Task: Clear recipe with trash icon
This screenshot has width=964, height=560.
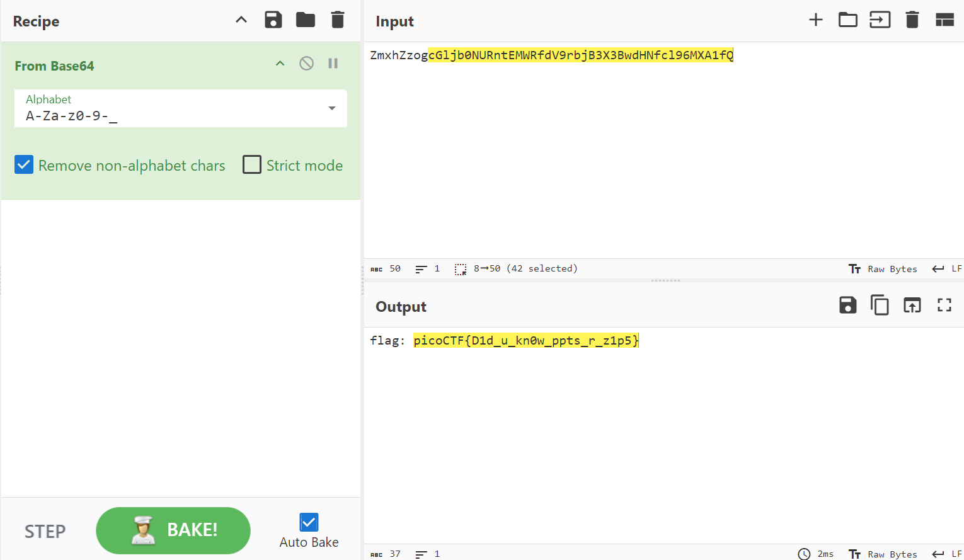Action: pyautogui.click(x=338, y=20)
